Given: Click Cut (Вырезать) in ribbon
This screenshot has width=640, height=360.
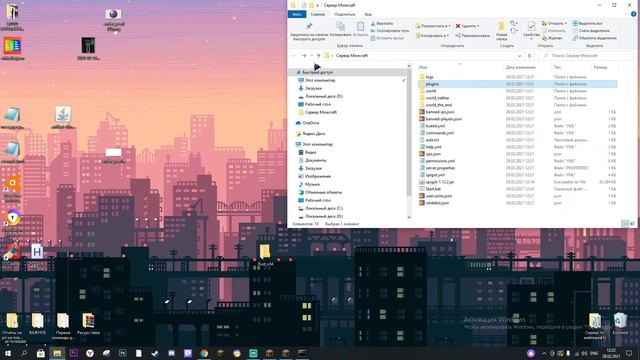Looking at the screenshot, I should click(x=382, y=24).
